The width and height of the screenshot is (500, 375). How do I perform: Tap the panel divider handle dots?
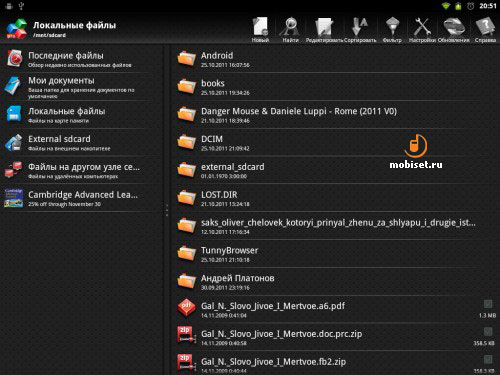pos(167,211)
